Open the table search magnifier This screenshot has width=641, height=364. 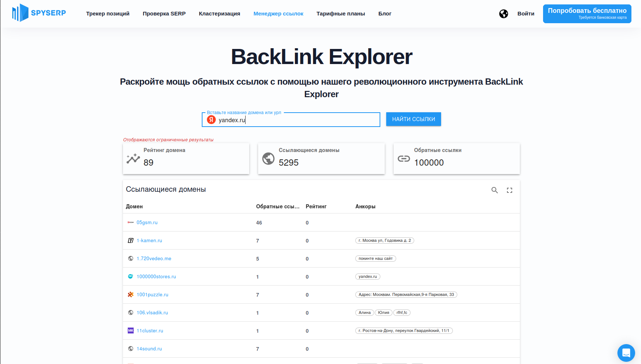pyautogui.click(x=494, y=190)
